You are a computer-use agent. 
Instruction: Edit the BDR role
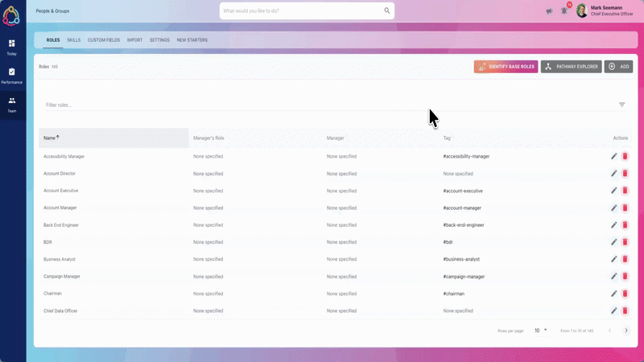pos(613,242)
